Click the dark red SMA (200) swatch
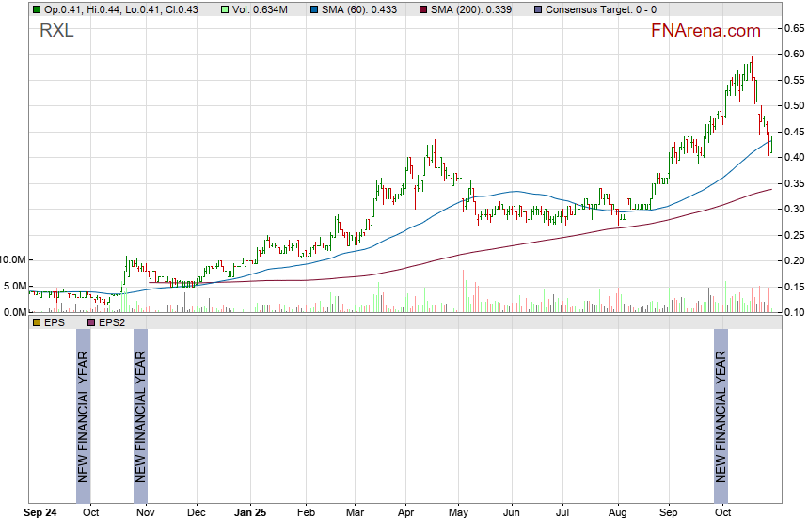Viewport: 808px width, 532px height. (x=423, y=9)
